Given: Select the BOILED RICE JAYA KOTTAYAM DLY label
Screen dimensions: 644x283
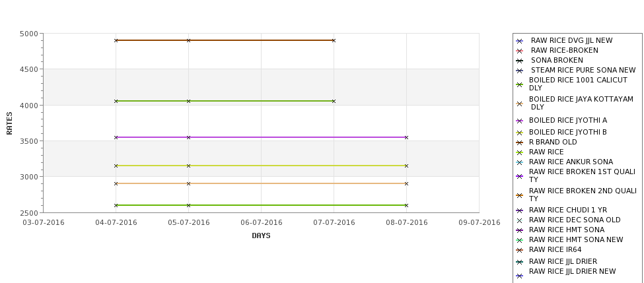Looking at the screenshot, I should (581, 103).
